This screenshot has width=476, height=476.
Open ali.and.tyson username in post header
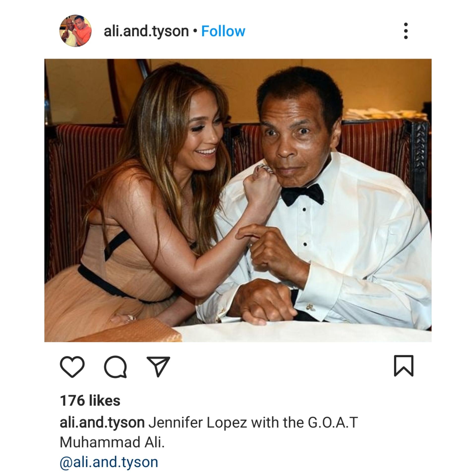(146, 32)
